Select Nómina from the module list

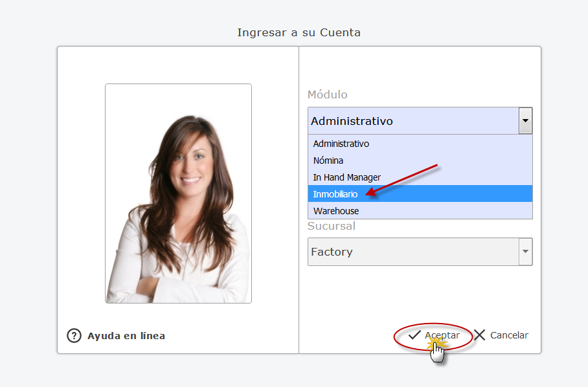coord(420,160)
